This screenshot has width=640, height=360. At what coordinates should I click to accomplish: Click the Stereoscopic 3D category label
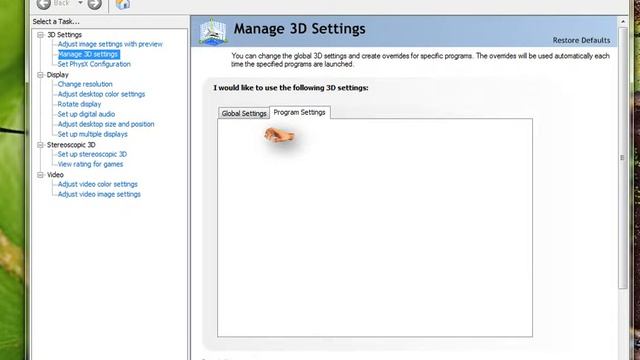71,145
